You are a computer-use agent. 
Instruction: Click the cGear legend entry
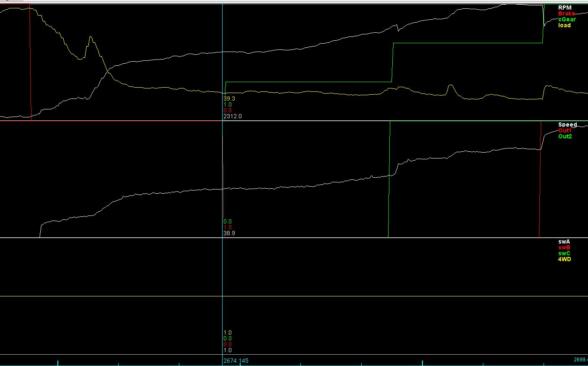tap(567, 19)
